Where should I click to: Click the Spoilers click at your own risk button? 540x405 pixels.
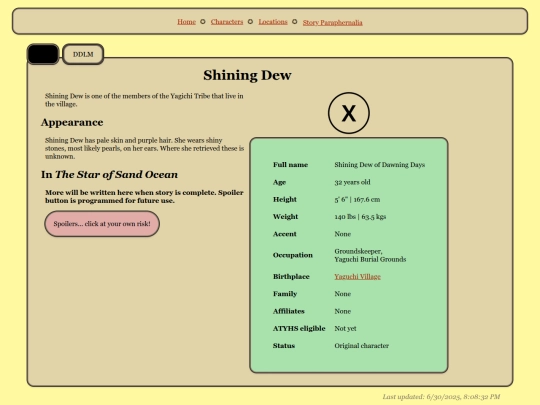(x=102, y=224)
